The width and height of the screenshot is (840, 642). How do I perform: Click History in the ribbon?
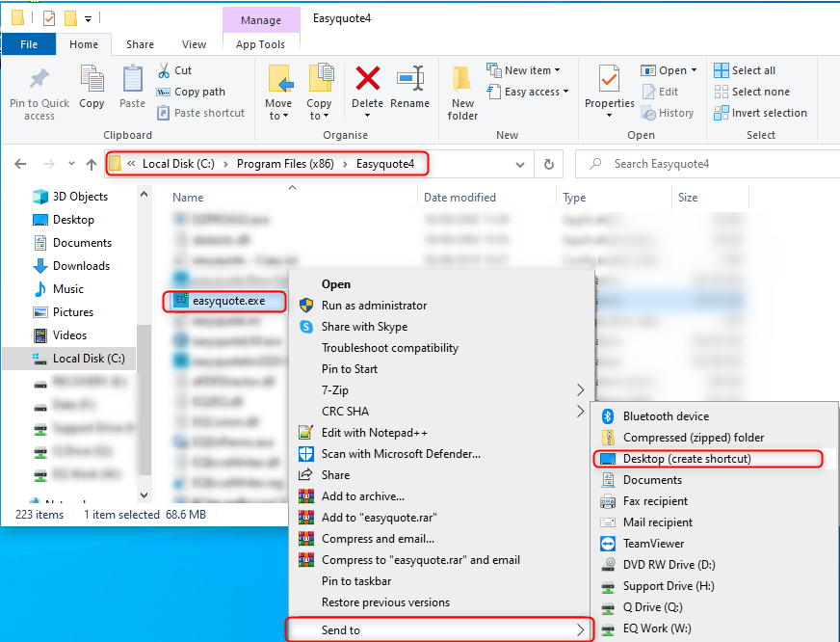[x=668, y=113]
